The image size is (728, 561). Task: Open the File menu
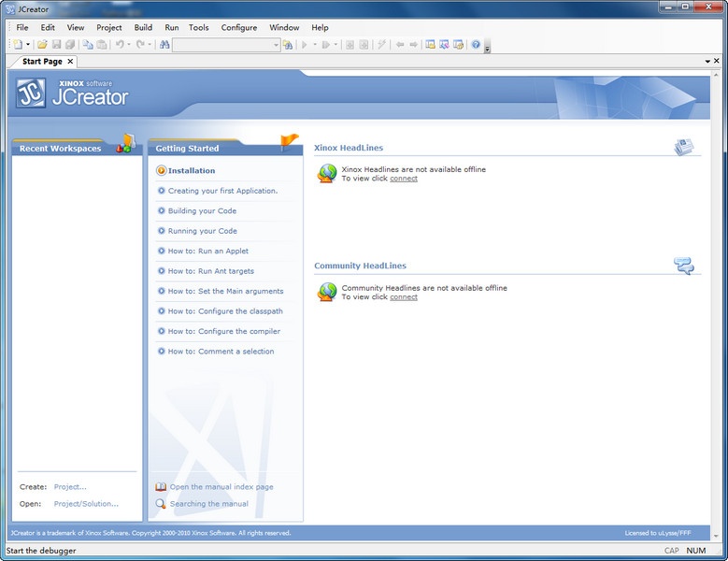tap(22, 27)
